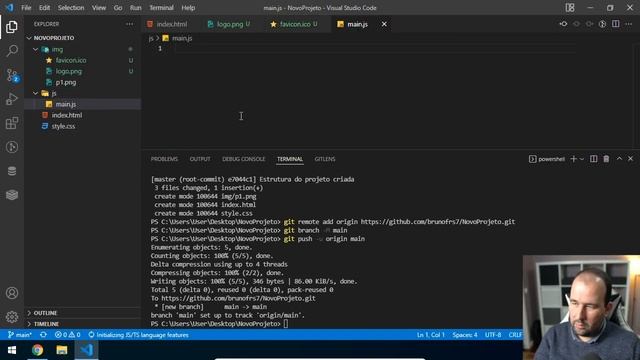Add a new terminal with plus icon
Viewport: 640px width, 360px height.
coord(573,159)
